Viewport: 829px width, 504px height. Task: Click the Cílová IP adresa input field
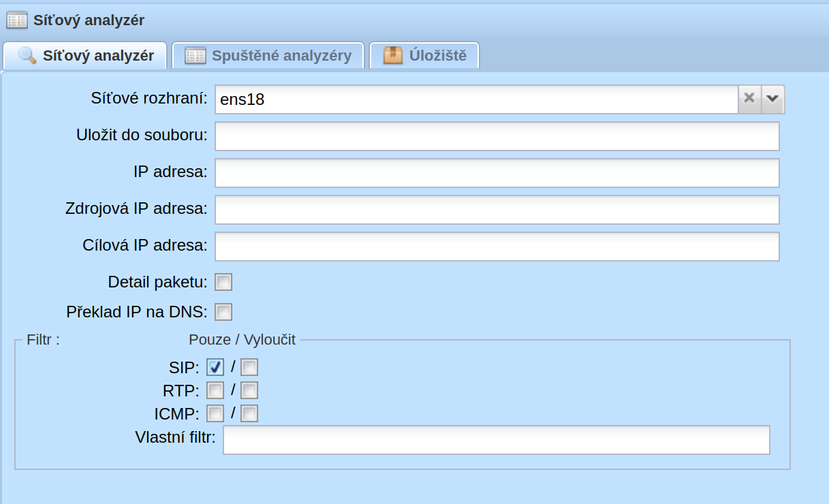[497, 247]
